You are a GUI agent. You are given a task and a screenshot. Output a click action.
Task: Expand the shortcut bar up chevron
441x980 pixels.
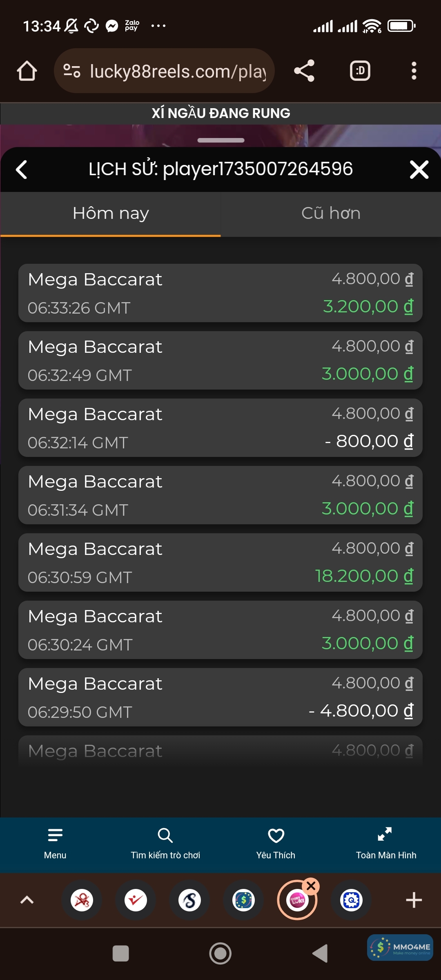click(x=27, y=900)
